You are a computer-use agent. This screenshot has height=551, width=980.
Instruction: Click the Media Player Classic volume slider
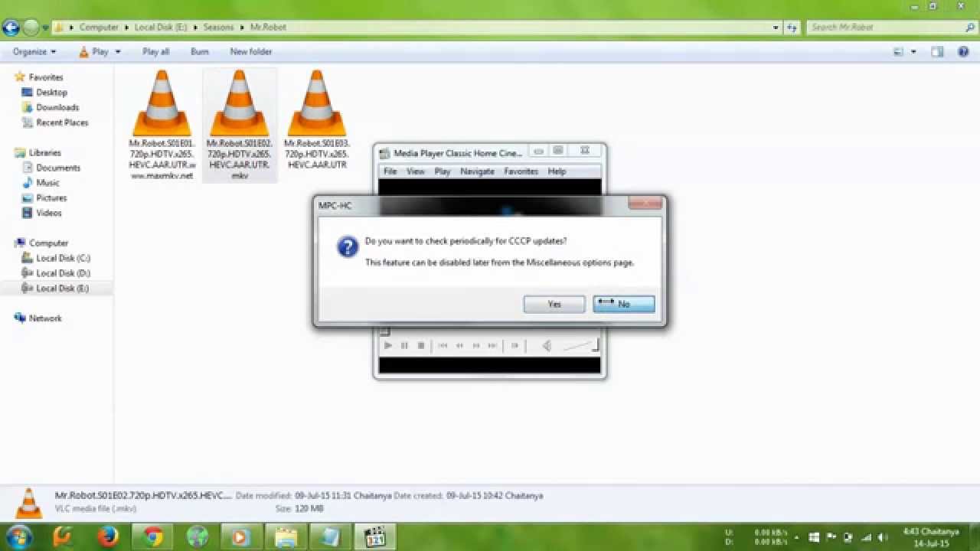[x=580, y=346]
